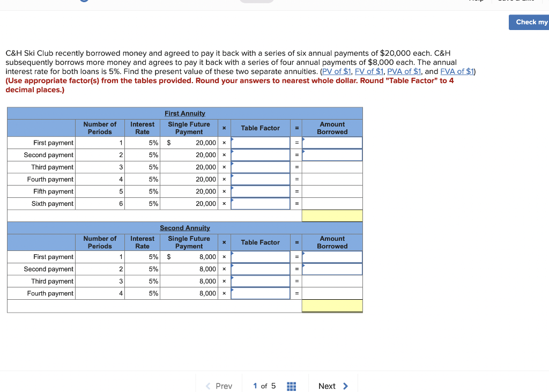
Task: Click Amount Borrowed cell for sixth payment
Action: (x=332, y=204)
